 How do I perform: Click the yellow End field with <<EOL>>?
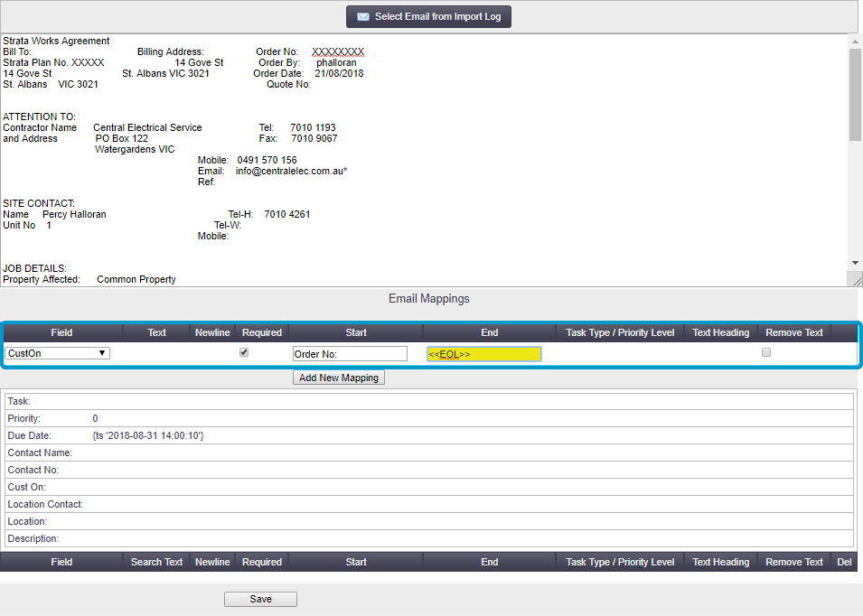[x=484, y=354]
